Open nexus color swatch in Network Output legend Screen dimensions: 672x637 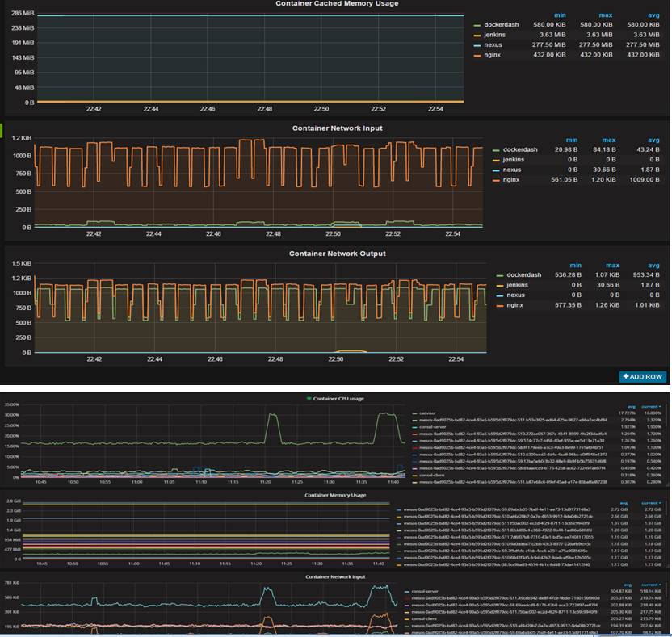(x=500, y=296)
